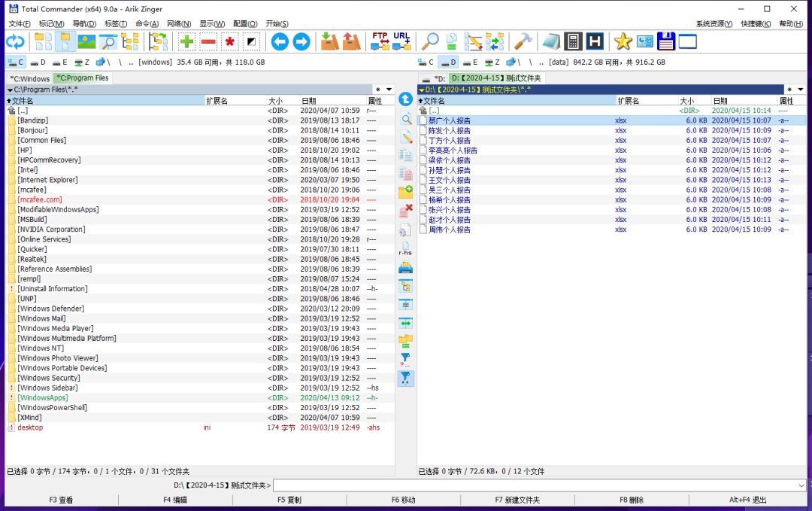Open right panel directory history dropdown arrow
Image resolution: width=812 pixels, height=511 pixels.
(x=801, y=90)
